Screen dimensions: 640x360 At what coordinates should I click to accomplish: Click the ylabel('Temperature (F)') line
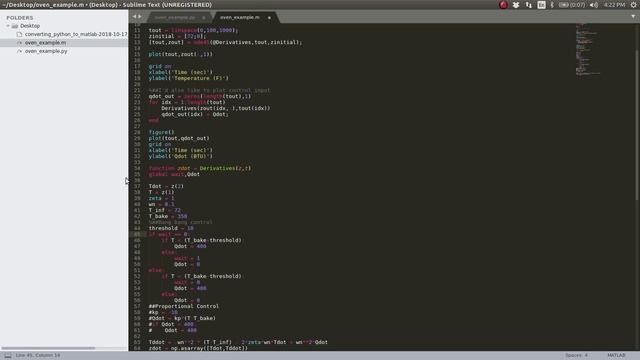tap(188, 78)
